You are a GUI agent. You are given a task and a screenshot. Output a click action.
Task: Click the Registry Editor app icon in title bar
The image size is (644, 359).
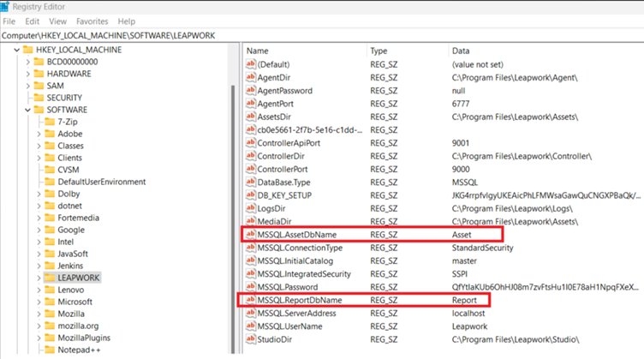click(x=4, y=7)
